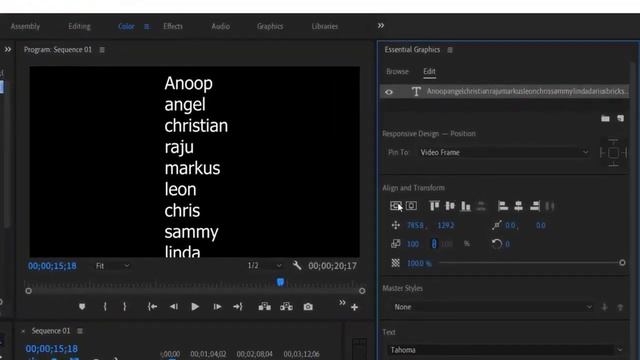Viewport: 640px width, 360px height.
Task: Click the Align Left icon
Action: [x=503, y=206]
